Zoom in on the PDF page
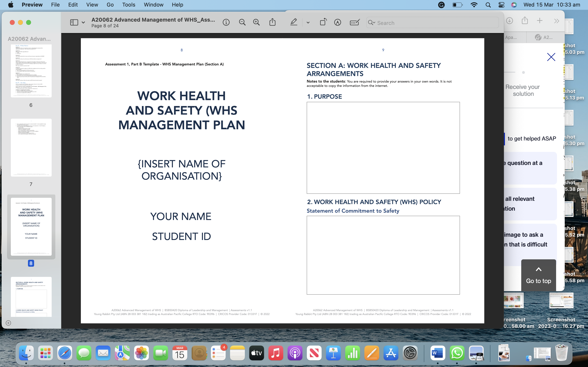588x367 pixels. point(256,22)
